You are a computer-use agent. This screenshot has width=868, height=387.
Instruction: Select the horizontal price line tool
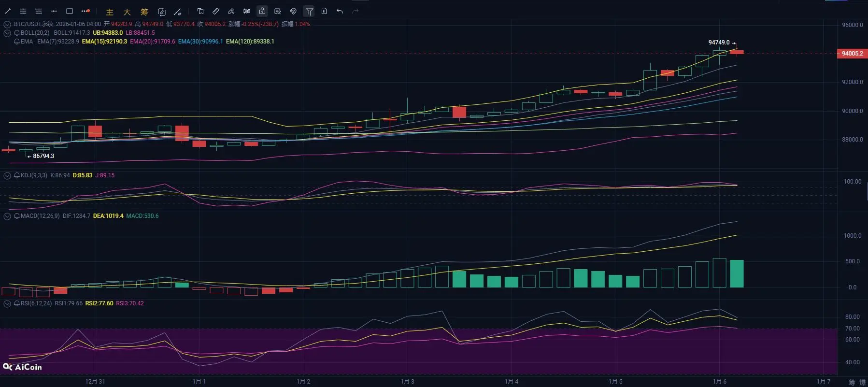54,11
